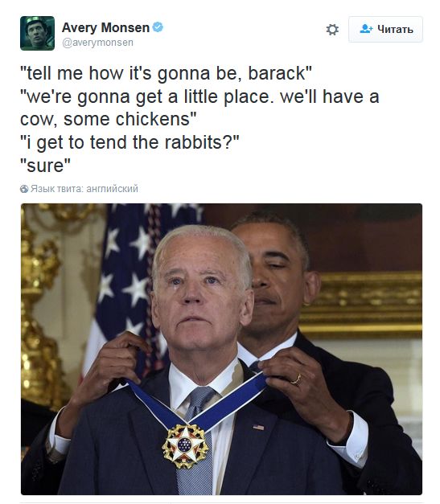Click the blue verified badge icon
440x504 pixels.
tap(158, 27)
